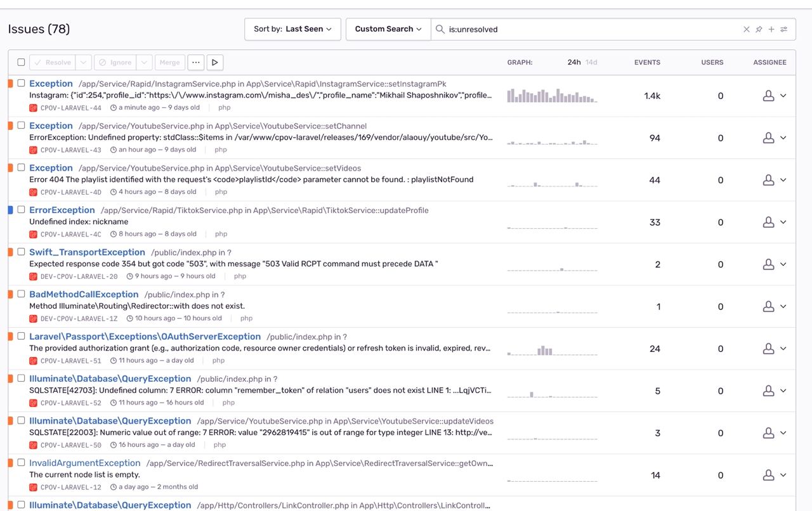Screen dimensions: 812x511
Task: Click the Resolve button
Action: pos(52,62)
